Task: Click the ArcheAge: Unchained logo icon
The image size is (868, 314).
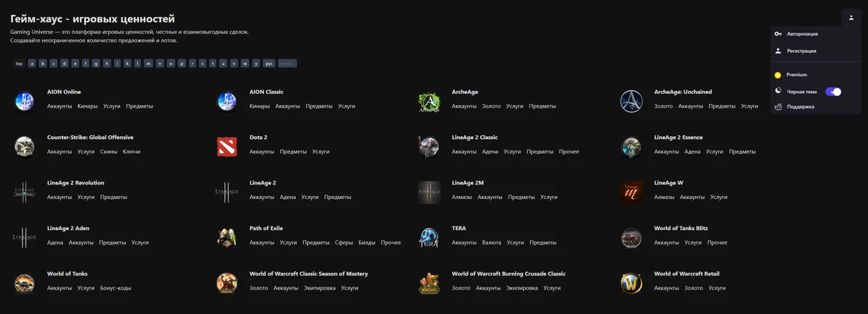Action: click(x=631, y=101)
